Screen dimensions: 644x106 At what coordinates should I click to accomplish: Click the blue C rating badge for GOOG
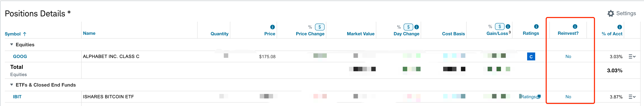(531, 56)
